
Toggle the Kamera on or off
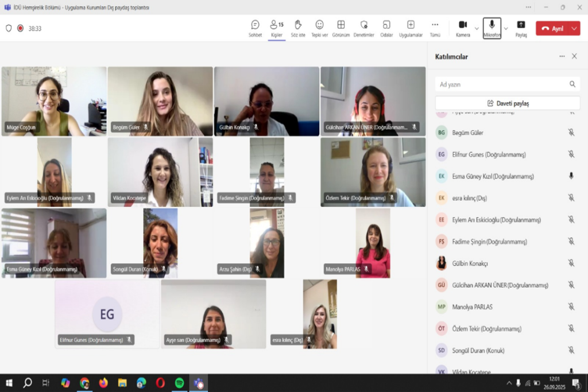click(463, 28)
